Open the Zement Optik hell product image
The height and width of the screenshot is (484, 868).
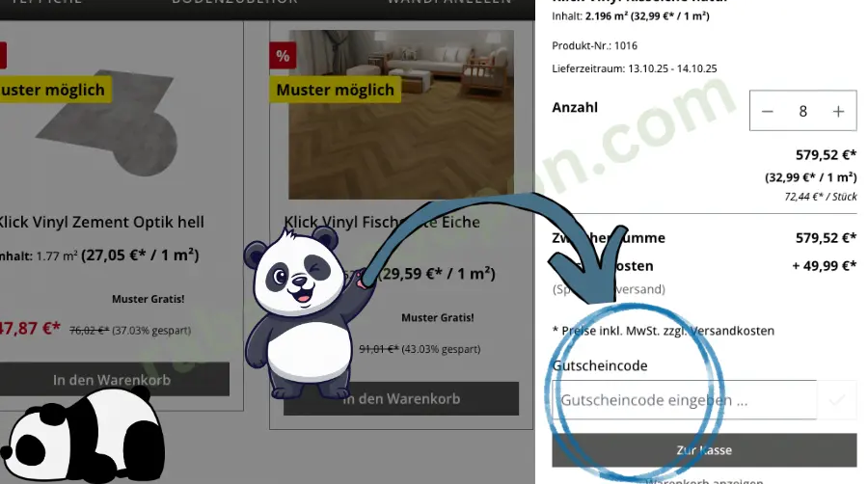point(108,121)
